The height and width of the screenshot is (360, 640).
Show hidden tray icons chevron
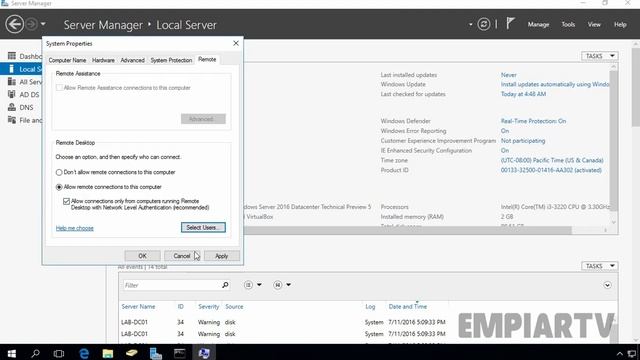tap(620, 353)
